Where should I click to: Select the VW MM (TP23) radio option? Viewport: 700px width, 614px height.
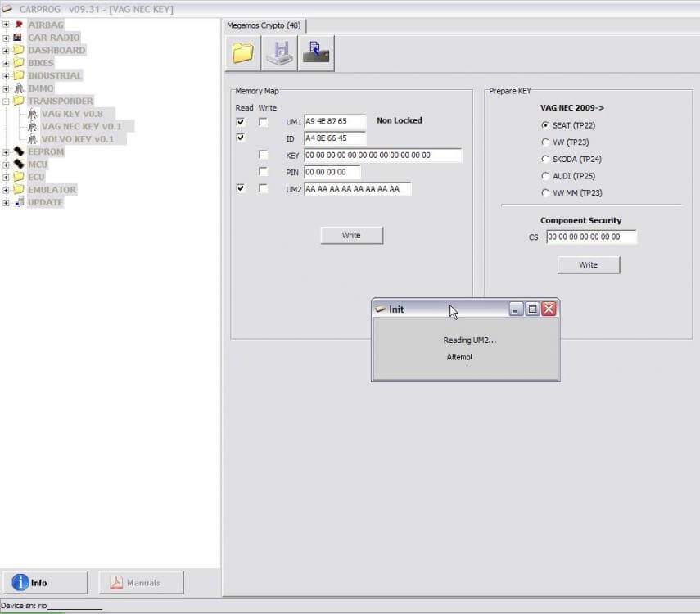click(545, 193)
